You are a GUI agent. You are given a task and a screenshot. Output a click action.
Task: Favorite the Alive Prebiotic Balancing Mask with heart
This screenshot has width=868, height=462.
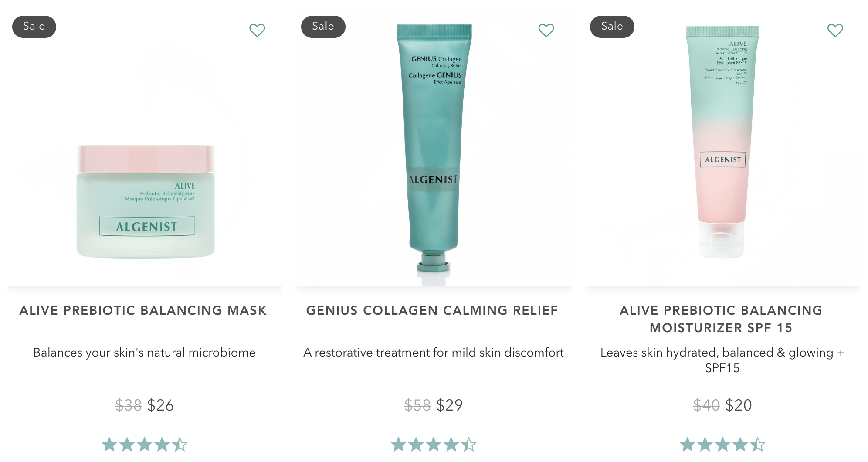click(257, 30)
